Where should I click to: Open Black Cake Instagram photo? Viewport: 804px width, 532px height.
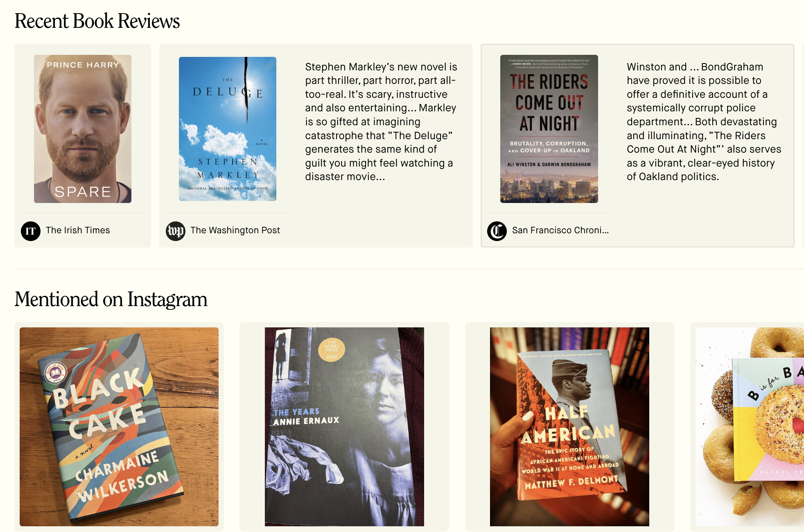(x=119, y=427)
